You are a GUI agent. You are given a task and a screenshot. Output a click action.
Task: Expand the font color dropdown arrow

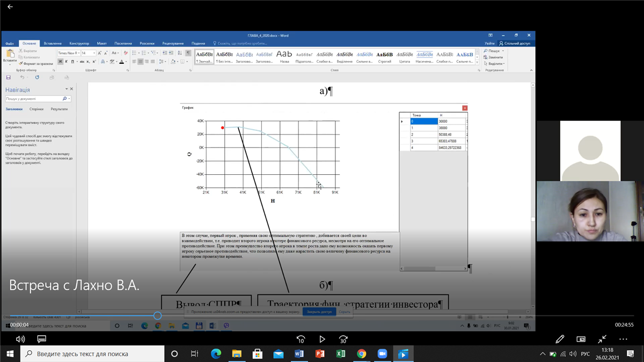127,62
